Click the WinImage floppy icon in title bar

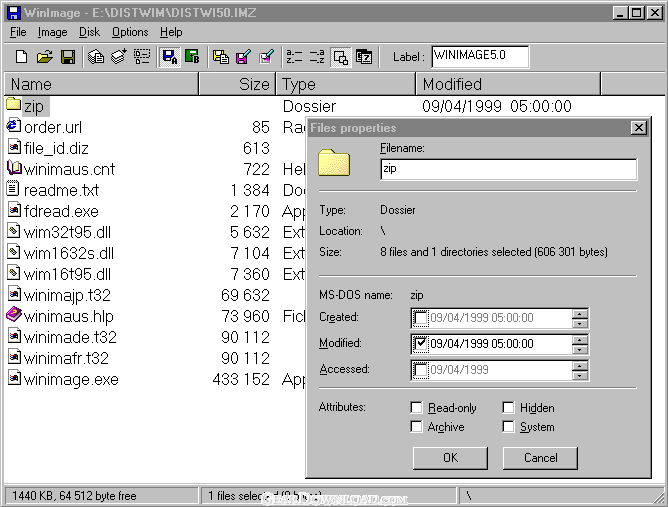pyautogui.click(x=14, y=12)
